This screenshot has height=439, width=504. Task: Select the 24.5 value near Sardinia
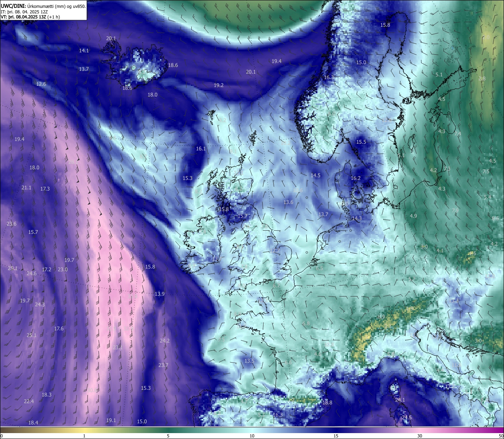click(x=407, y=417)
